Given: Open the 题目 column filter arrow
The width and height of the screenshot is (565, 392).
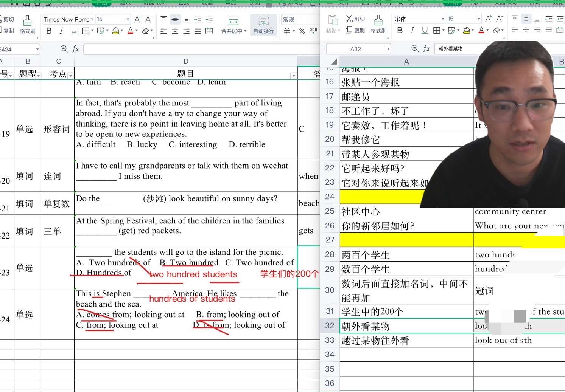Looking at the screenshot, I should [x=293, y=76].
